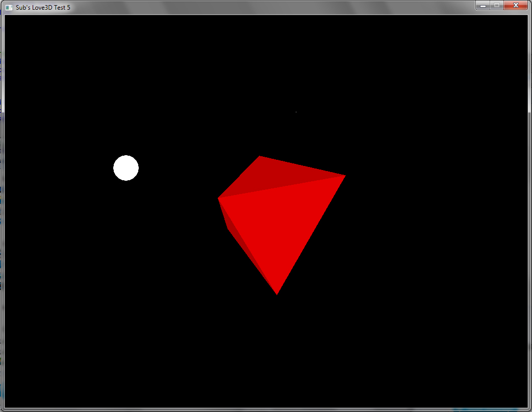
Task: Maximize the Love3D Test window
Action: (496, 5)
